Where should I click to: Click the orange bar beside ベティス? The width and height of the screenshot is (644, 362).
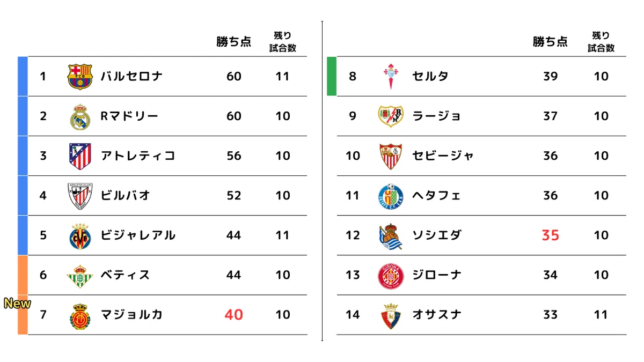click(x=23, y=275)
